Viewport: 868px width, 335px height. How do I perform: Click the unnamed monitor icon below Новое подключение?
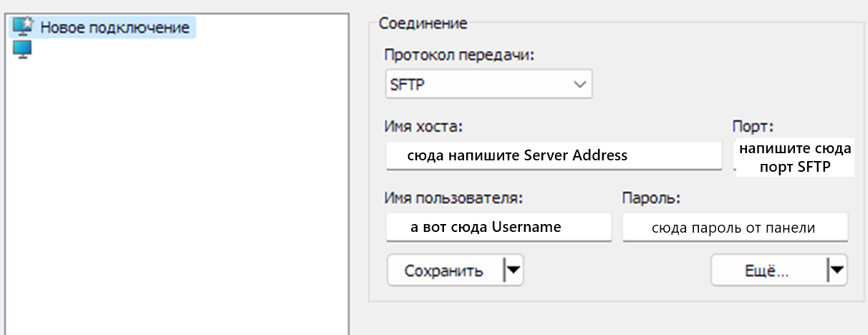pos(23,50)
